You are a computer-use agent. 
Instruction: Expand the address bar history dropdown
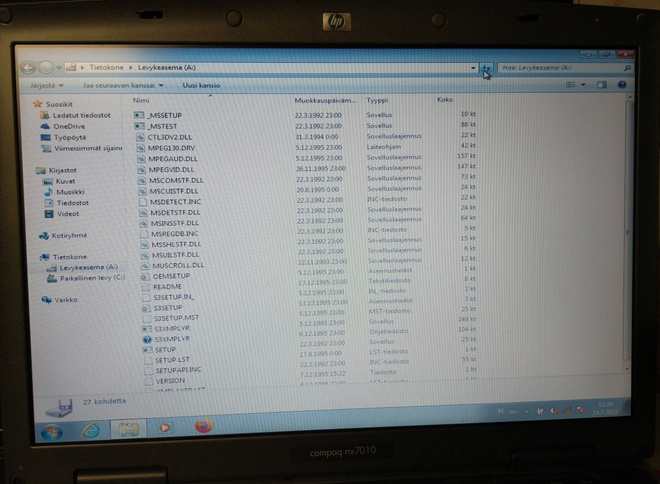pos(473,68)
